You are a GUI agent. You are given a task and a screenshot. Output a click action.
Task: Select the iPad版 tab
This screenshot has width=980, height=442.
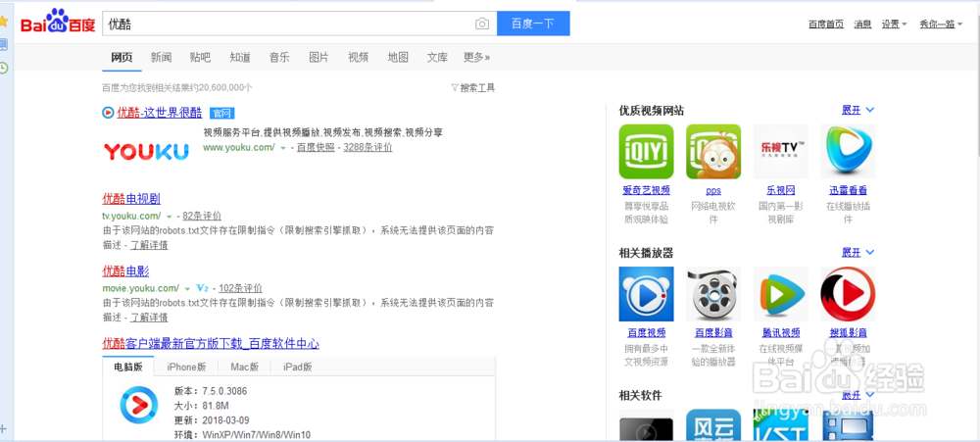coord(298,367)
